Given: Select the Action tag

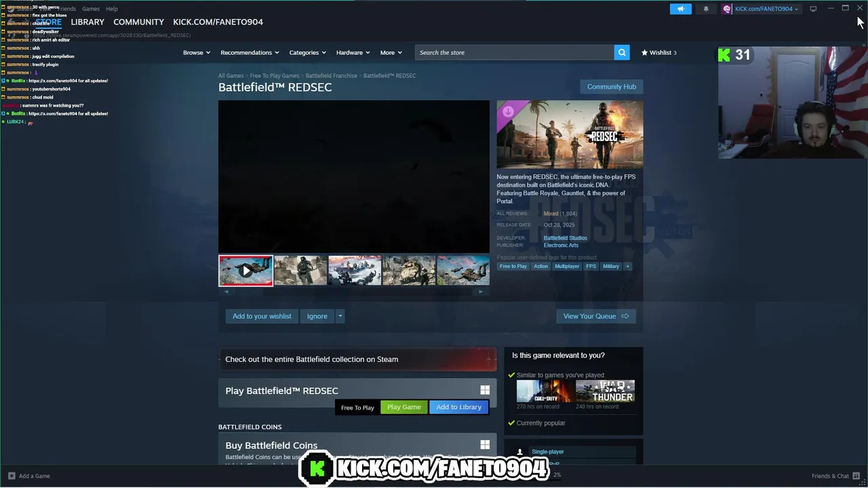Looking at the screenshot, I should 540,266.
